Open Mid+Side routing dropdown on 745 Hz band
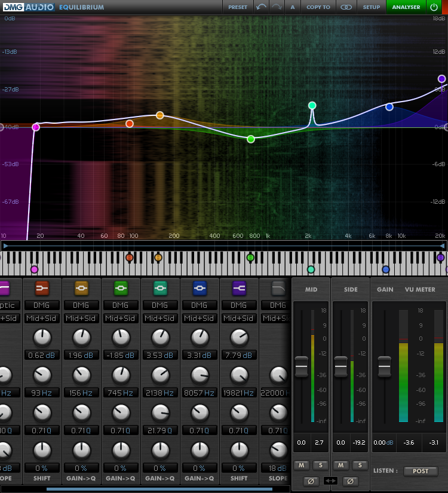 pos(121,319)
